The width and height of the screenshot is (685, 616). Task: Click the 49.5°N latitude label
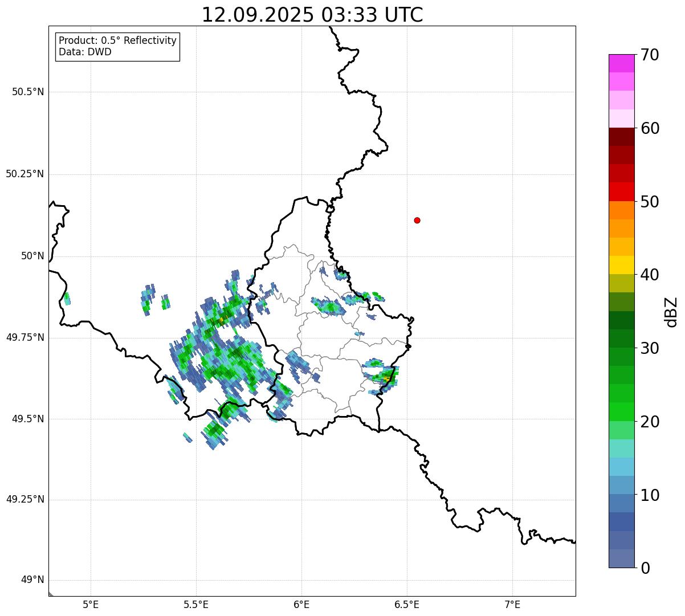tap(27, 419)
